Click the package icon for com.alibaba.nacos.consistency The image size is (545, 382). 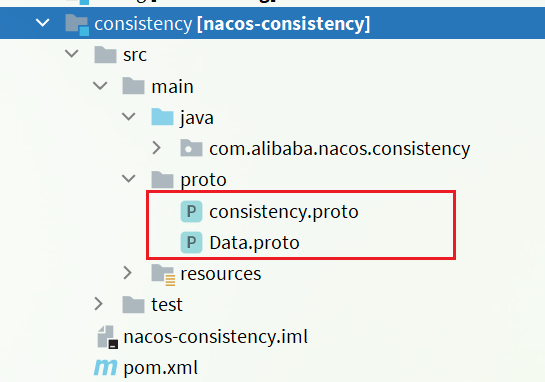191,148
